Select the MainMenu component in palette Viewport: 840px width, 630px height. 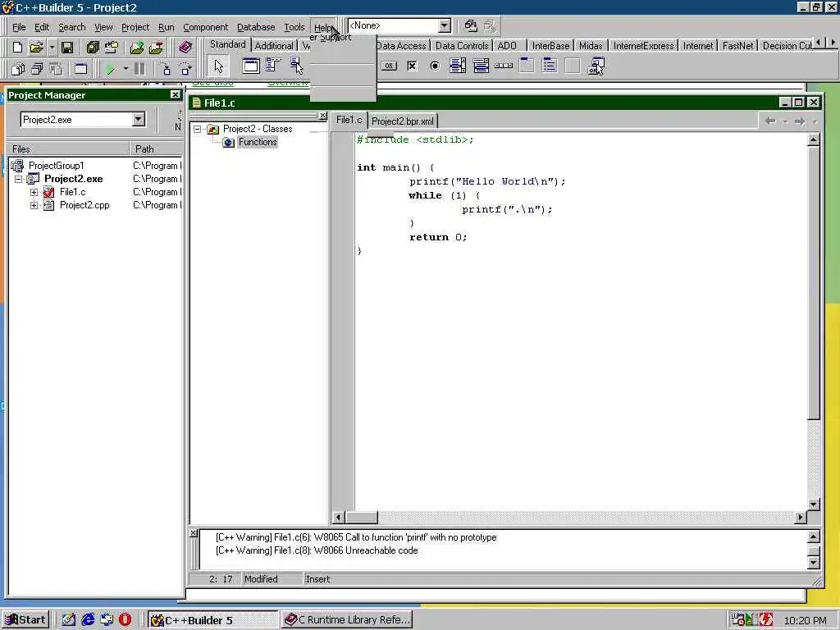[273, 66]
